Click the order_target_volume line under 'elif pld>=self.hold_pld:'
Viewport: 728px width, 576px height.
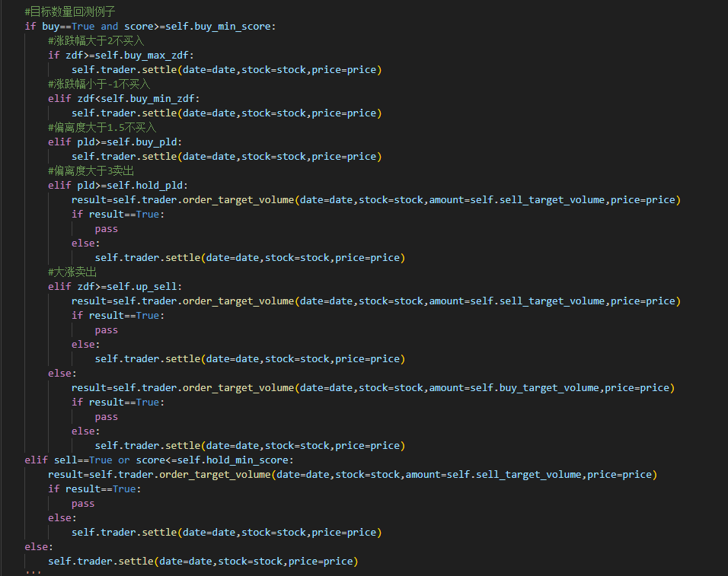click(376, 200)
